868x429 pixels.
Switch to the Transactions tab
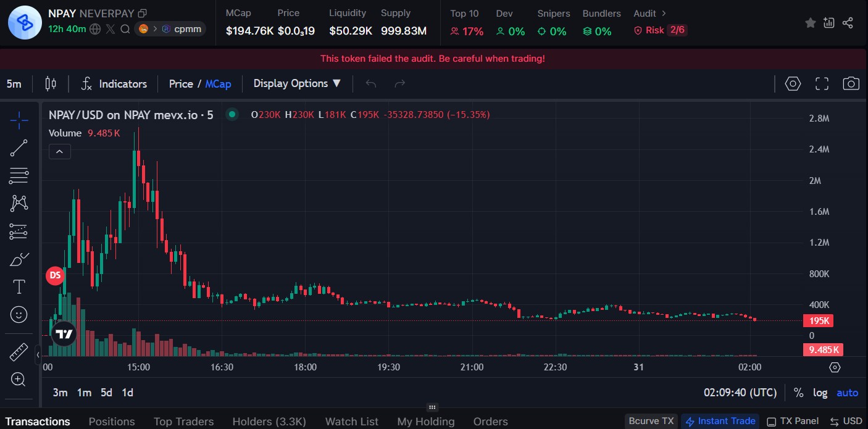tap(38, 422)
